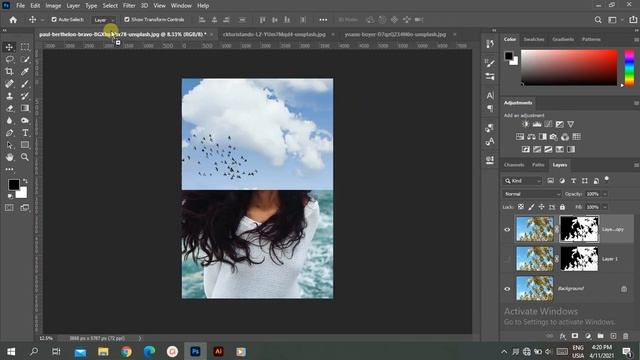Click the Home icon in options bar
This screenshot has height=360, width=640.
coord(13,20)
